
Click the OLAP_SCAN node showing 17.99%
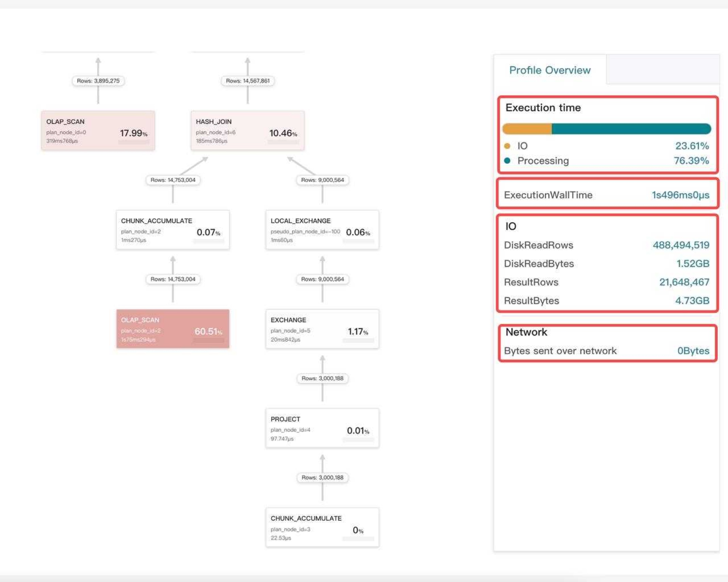pos(98,130)
